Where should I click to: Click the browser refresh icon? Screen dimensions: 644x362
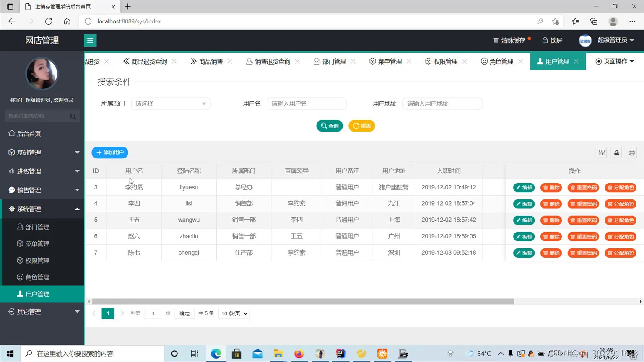pos(49,21)
